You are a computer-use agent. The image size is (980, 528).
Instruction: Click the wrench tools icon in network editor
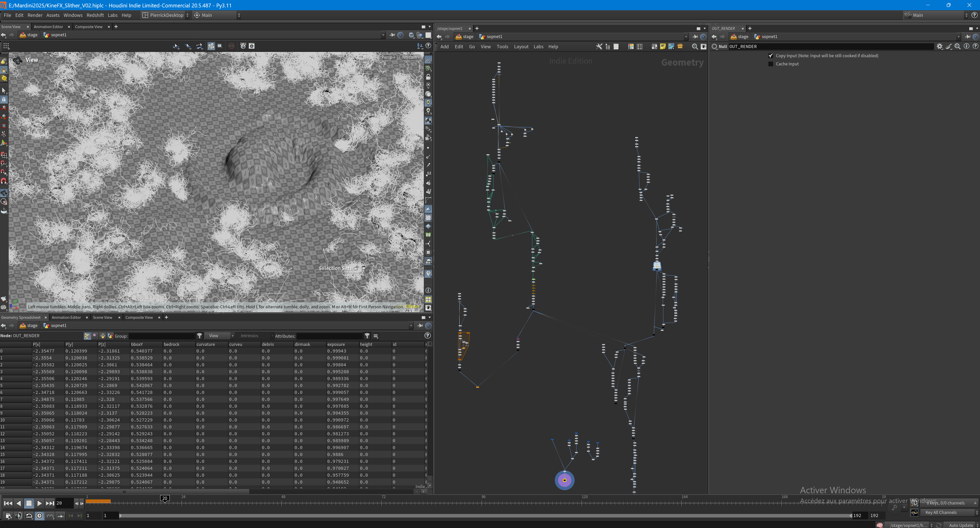click(599, 46)
